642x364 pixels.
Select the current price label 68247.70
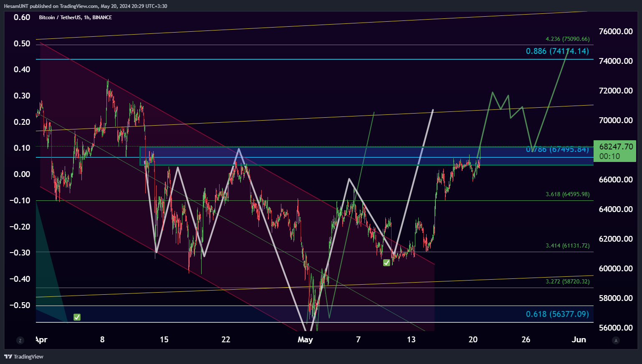tap(616, 147)
